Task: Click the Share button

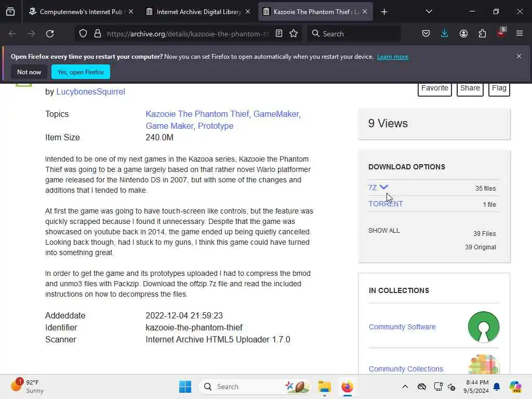Action: [x=470, y=89]
